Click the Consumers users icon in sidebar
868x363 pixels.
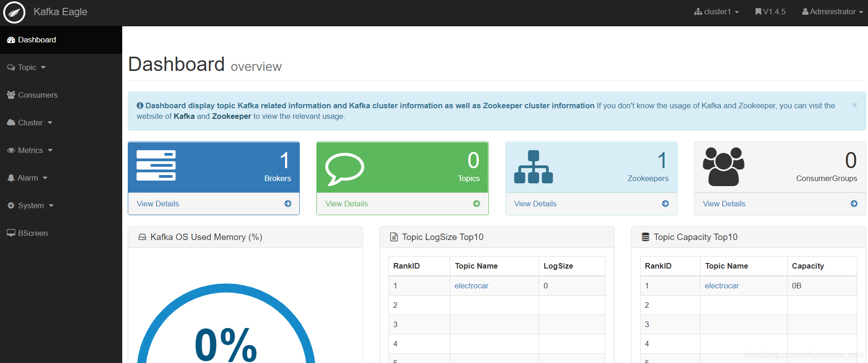pos(11,95)
